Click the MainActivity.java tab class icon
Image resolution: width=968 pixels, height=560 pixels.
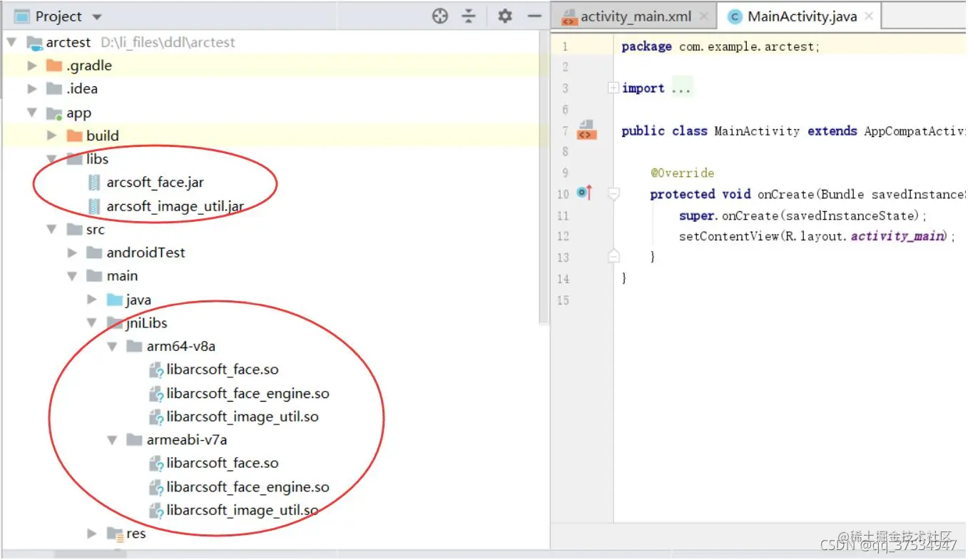(x=734, y=16)
